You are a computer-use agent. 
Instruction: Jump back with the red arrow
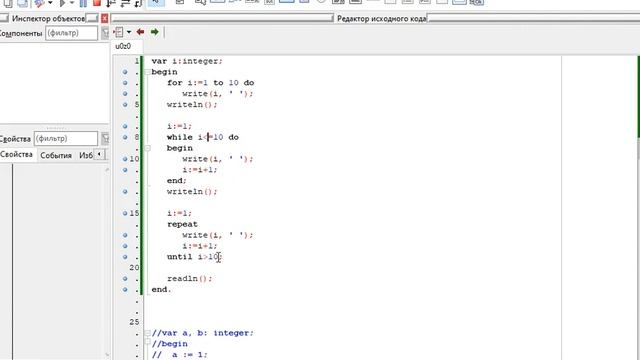click(x=140, y=32)
